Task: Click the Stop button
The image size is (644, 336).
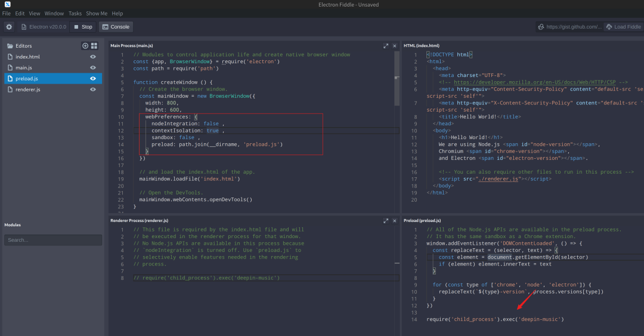Action: pyautogui.click(x=83, y=27)
